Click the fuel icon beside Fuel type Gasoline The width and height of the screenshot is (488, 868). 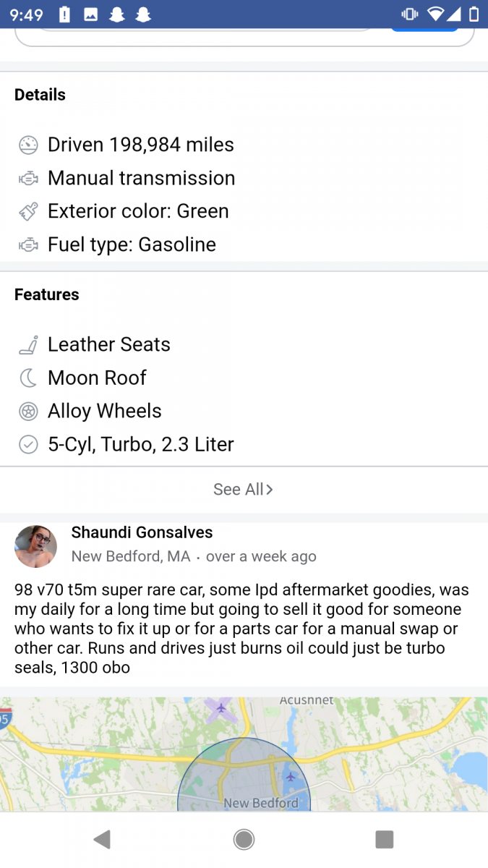click(x=27, y=244)
